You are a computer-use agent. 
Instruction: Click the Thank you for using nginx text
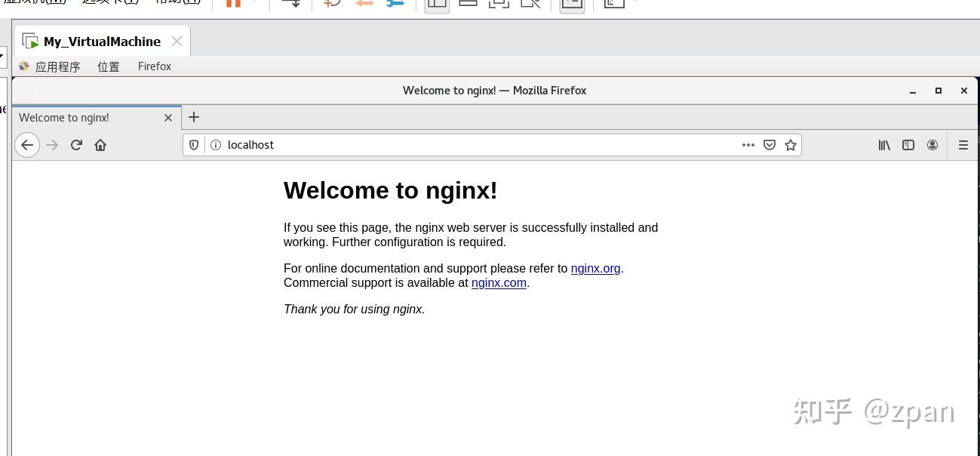point(355,310)
